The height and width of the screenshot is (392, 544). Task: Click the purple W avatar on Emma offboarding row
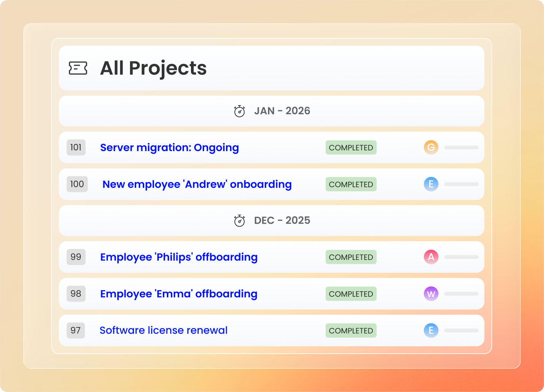click(x=431, y=294)
